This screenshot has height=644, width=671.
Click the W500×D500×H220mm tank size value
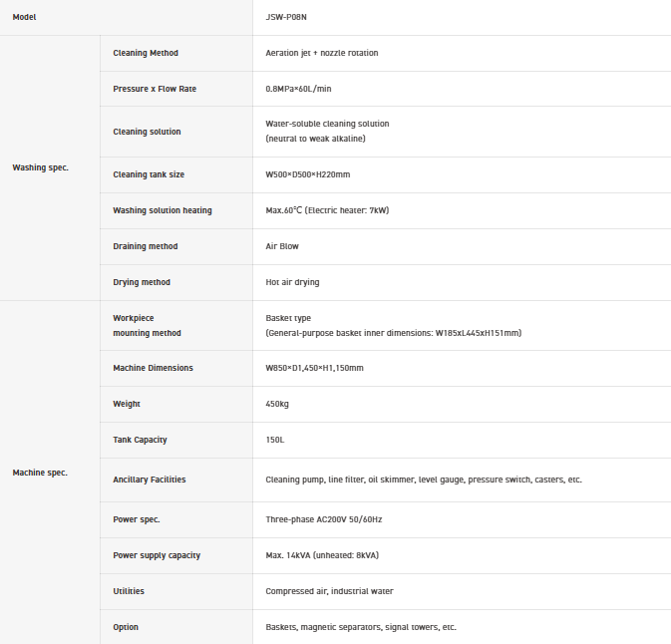click(307, 174)
